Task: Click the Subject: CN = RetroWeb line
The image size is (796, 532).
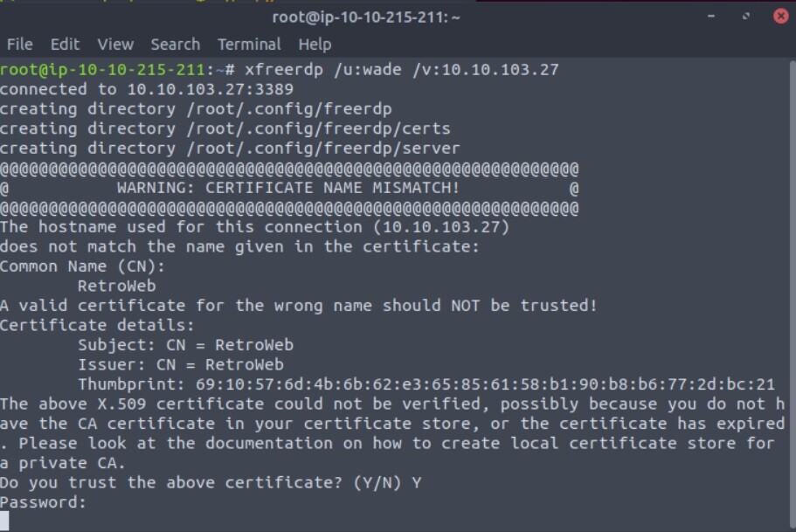Action: pyautogui.click(x=185, y=345)
